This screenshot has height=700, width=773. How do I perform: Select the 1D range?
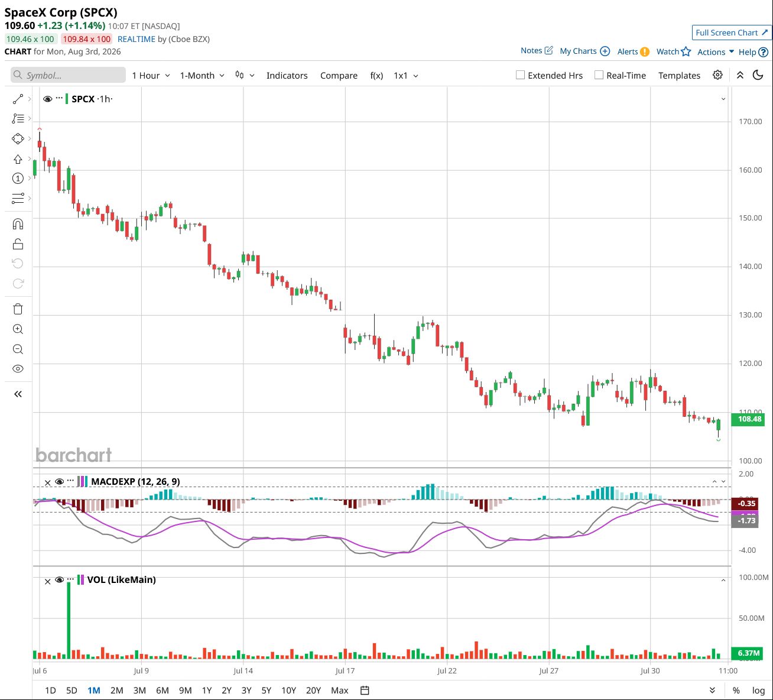[x=50, y=691]
